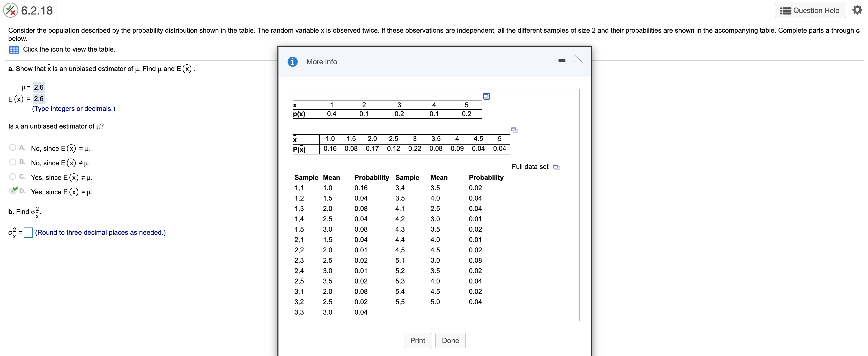Click the 0.4 cell in p(x) table

(332, 114)
